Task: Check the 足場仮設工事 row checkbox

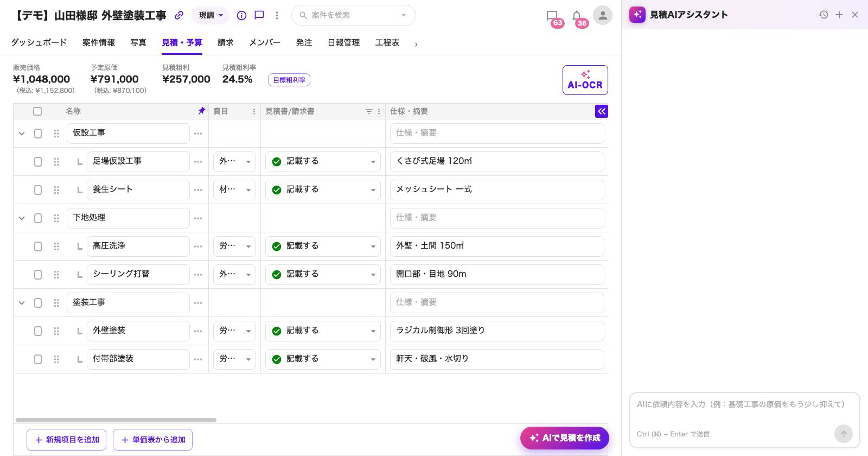Action: [38, 162]
